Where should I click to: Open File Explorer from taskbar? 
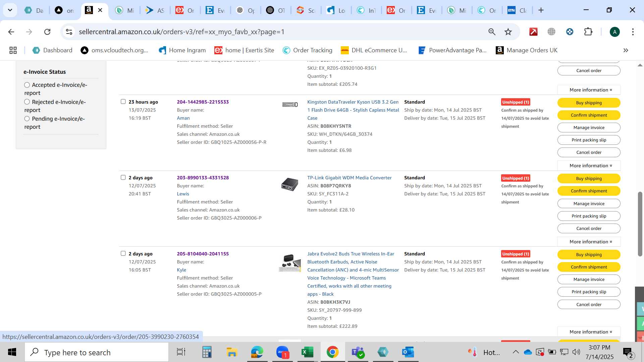click(x=232, y=352)
